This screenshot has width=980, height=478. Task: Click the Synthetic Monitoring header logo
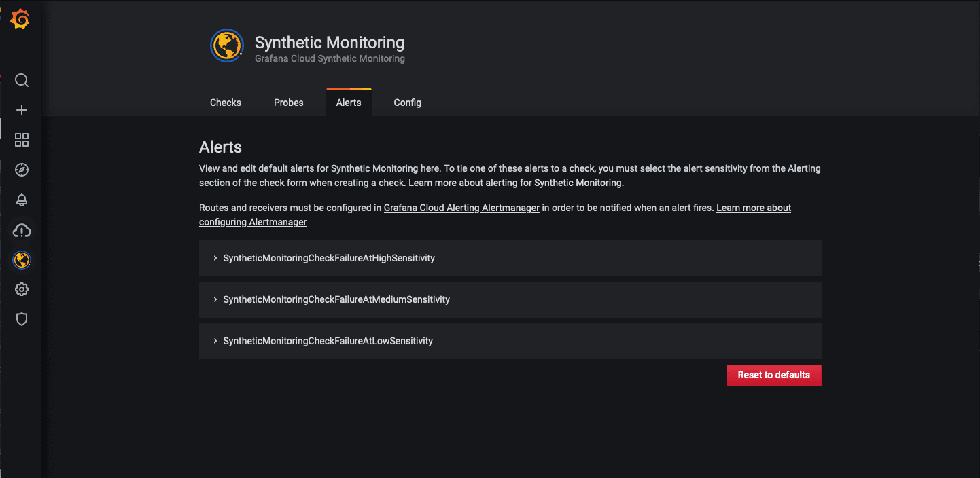tap(226, 45)
